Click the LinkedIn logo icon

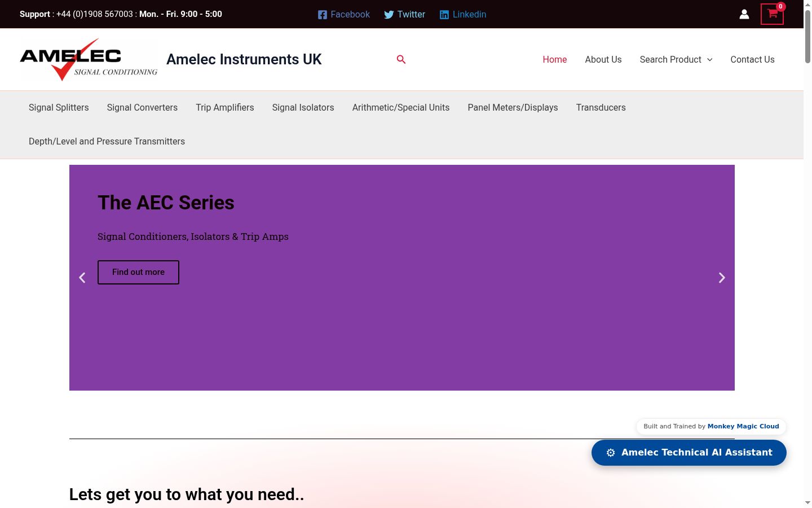click(x=444, y=15)
